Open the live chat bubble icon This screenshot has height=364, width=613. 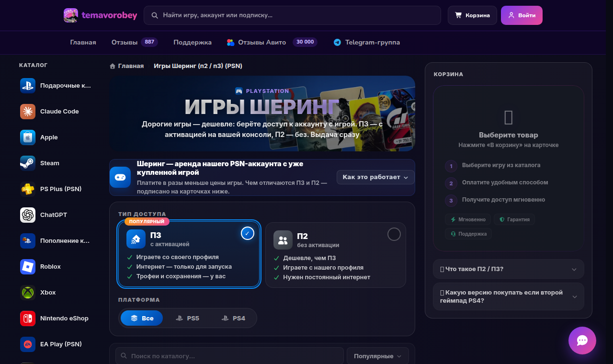[x=582, y=341]
